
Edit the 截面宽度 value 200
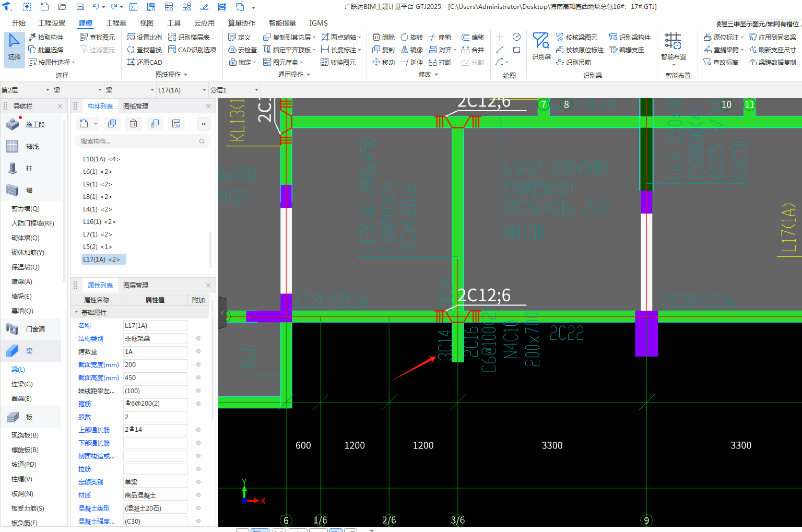(x=155, y=364)
